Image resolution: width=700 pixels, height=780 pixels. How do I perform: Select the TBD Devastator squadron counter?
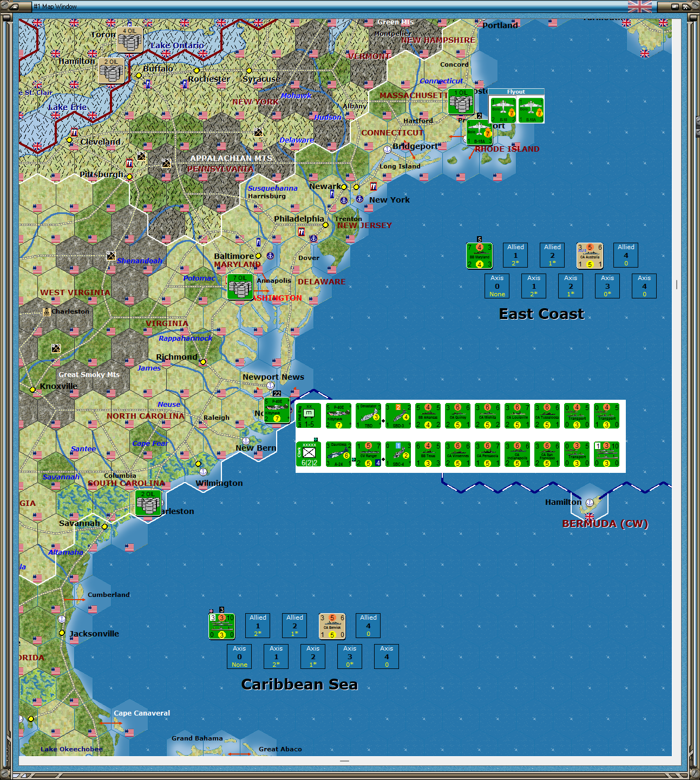369,416
